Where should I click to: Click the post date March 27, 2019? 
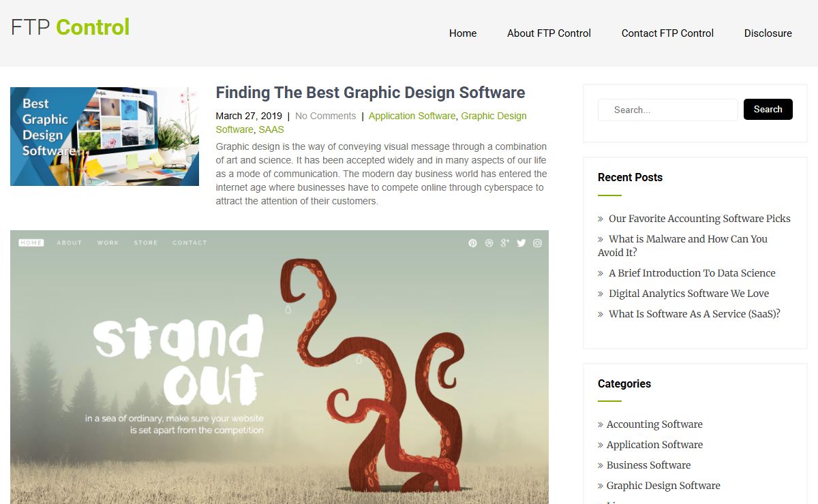[x=249, y=116]
